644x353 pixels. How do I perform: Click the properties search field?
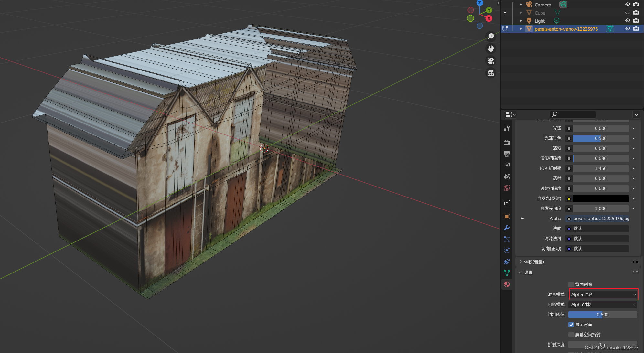pyautogui.click(x=573, y=114)
